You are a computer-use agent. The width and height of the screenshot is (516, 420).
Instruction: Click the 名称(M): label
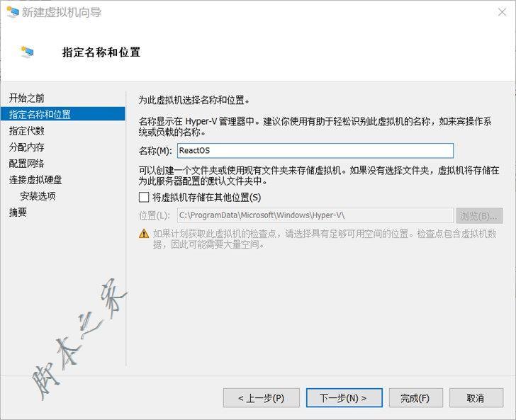155,151
